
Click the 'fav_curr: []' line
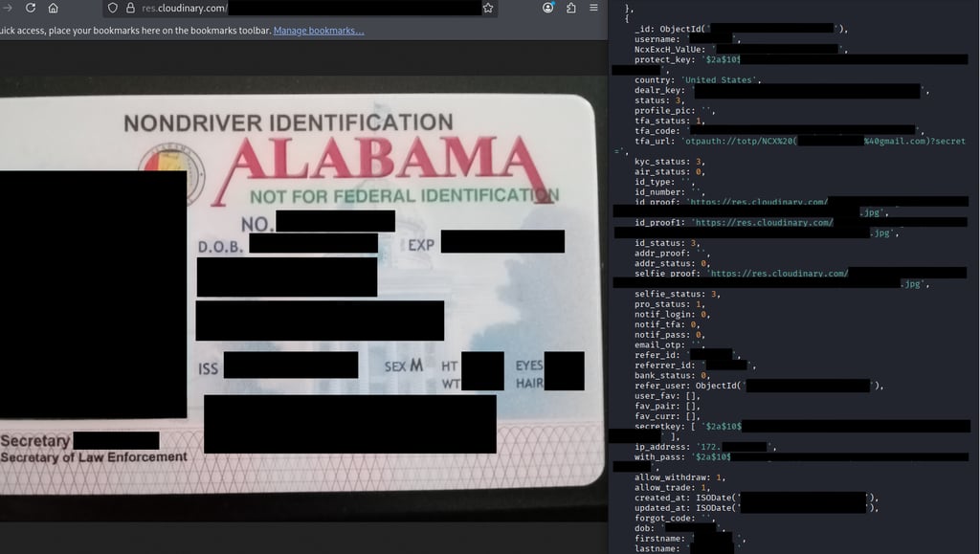(667, 416)
